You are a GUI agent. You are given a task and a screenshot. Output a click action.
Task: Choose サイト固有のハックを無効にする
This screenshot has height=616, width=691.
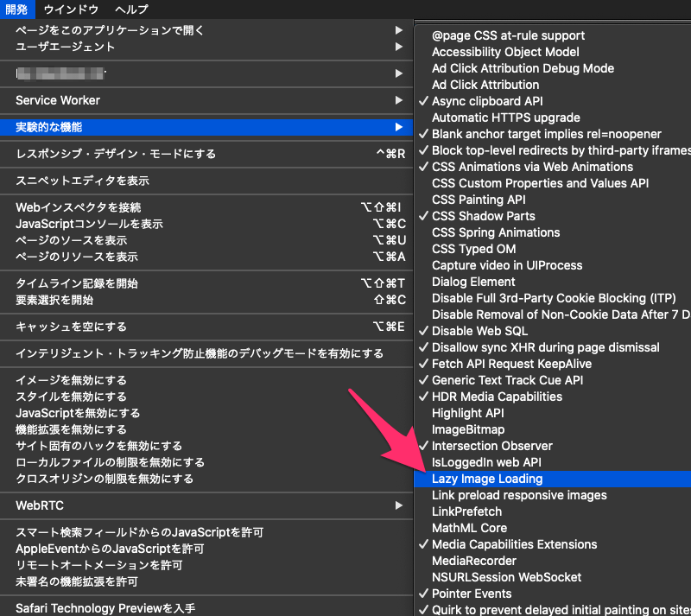206,446
